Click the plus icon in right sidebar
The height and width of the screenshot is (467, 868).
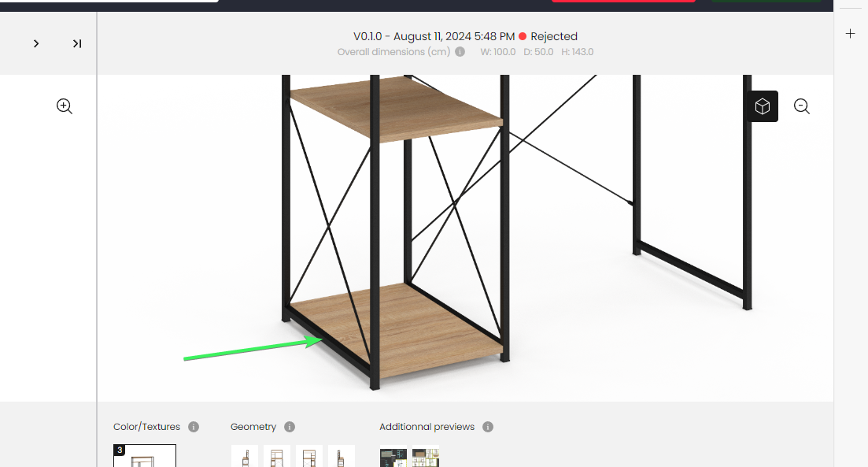click(850, 34)
